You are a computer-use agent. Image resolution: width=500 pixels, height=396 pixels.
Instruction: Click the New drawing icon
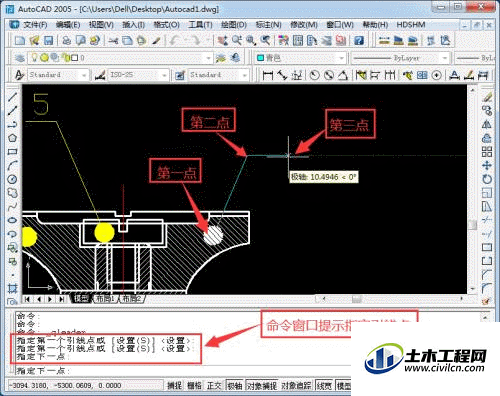pyautogui.click(x=20, y=41)
